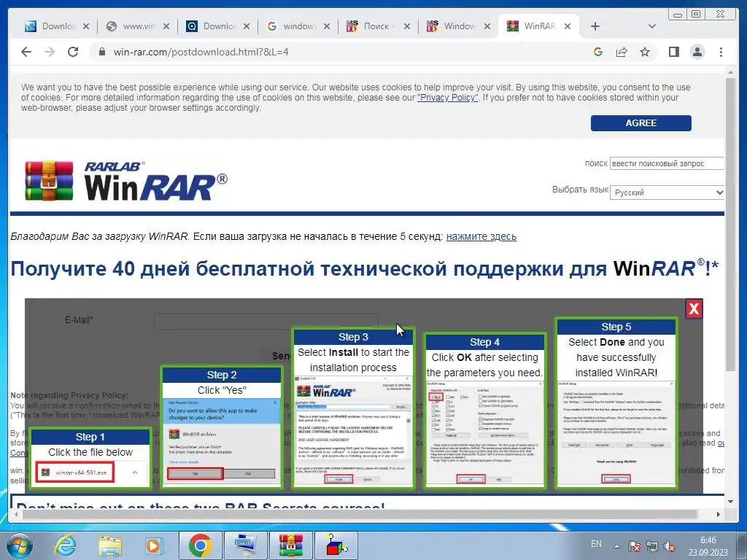Click "Благодарим Вас за загрузку WinRAR" text
Image resolution: width=747 pixels, height=560 pixels.
tap(99, 237)
